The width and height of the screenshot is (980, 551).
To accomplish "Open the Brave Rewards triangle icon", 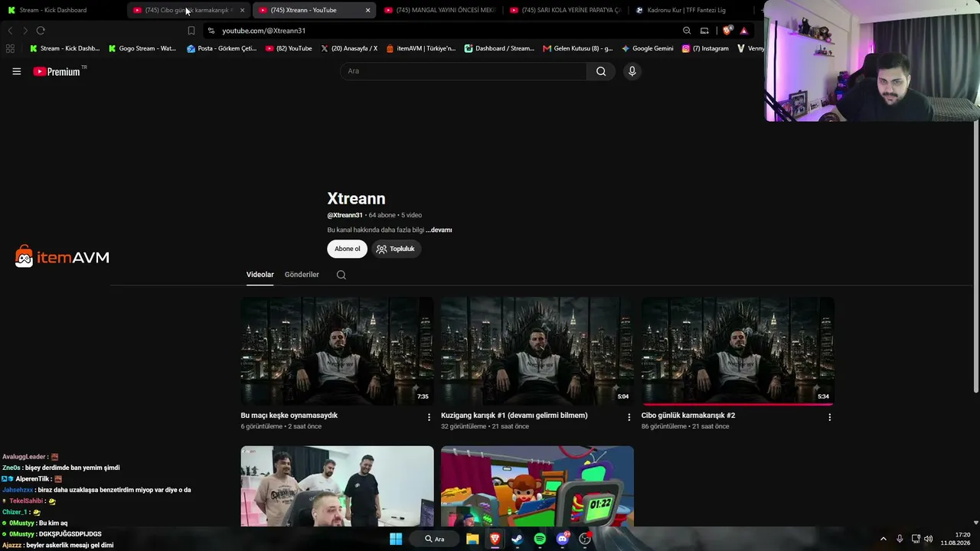I will 743,31.
